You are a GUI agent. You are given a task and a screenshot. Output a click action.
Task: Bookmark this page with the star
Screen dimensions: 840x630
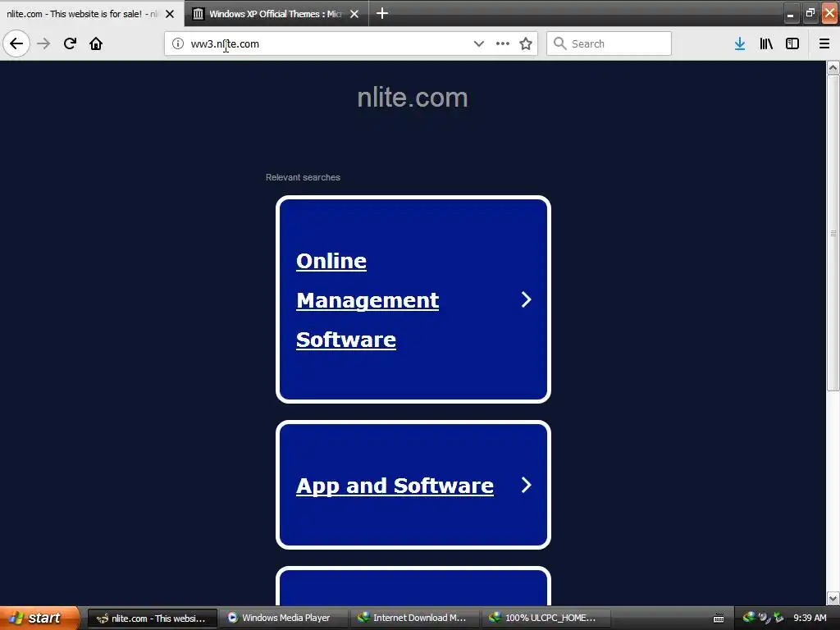(526, 43)
